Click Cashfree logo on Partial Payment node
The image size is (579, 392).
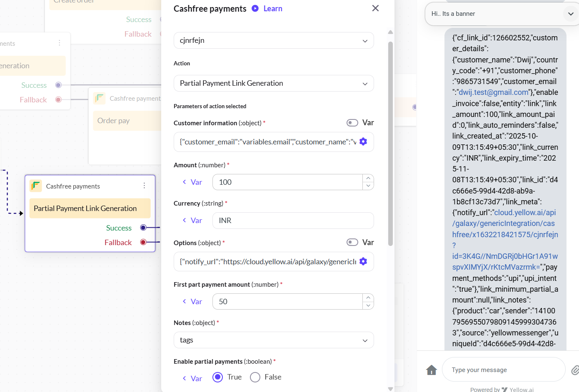point(36,186)
